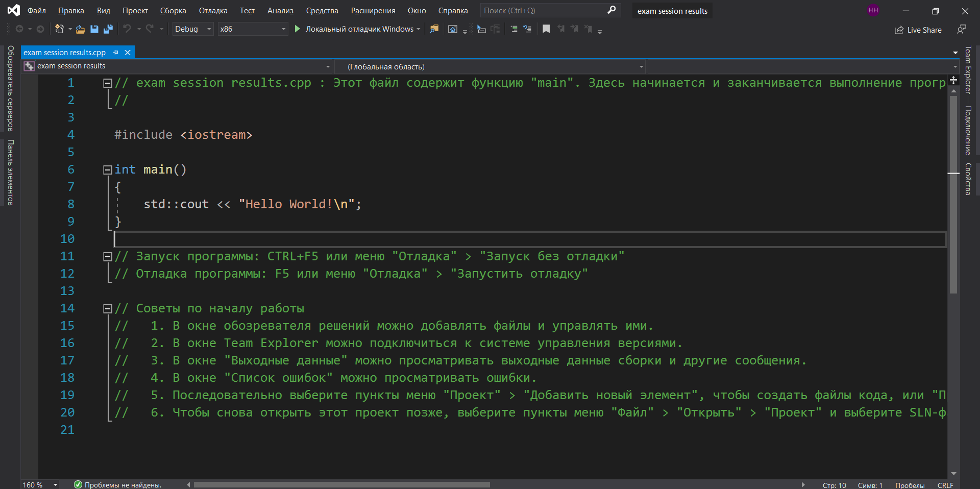Click the Clear Bookmarks toolbar icon
This screenshot has width=980, height=489.
click(x=588, y=29)
